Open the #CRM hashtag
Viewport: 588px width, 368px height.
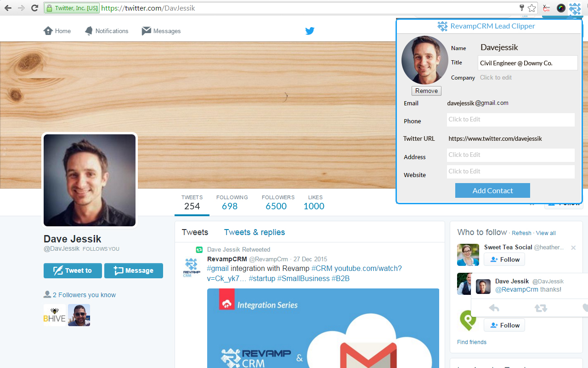322,269
